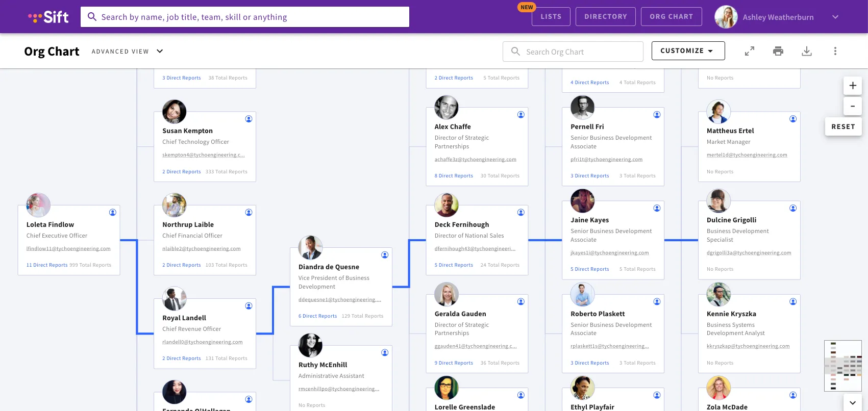Go to the Directory tab
The image size is (868, 411).
(x=606, y=17)
